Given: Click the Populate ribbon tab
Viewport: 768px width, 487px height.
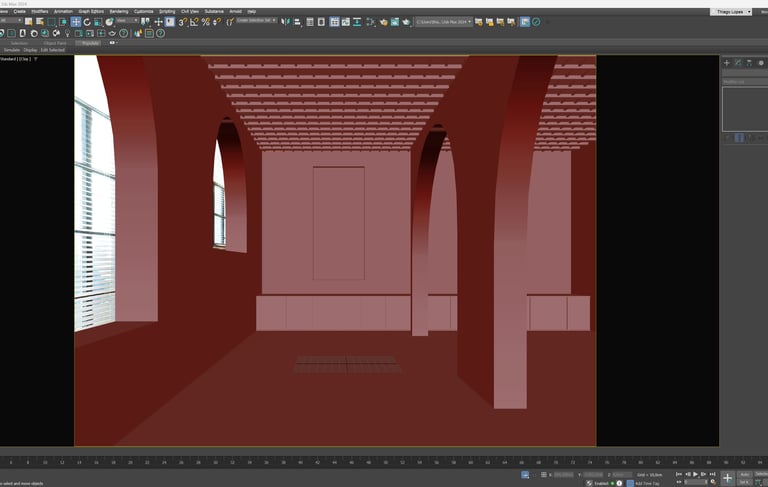Looking at the screenshot, I should click(x=89, y=43).
